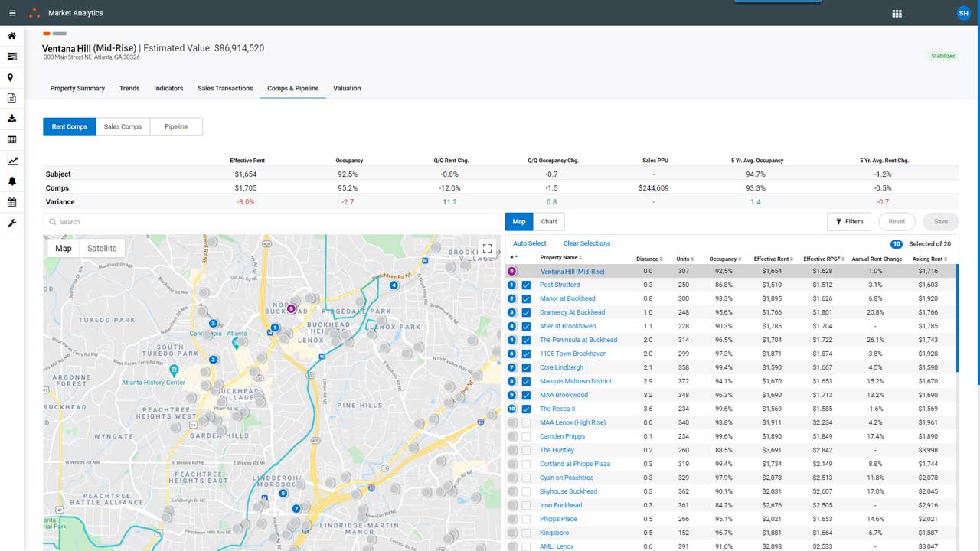Screen dimensions: 980x551
Task: Open the apps grid icon in header
Action: click(897, 13)
